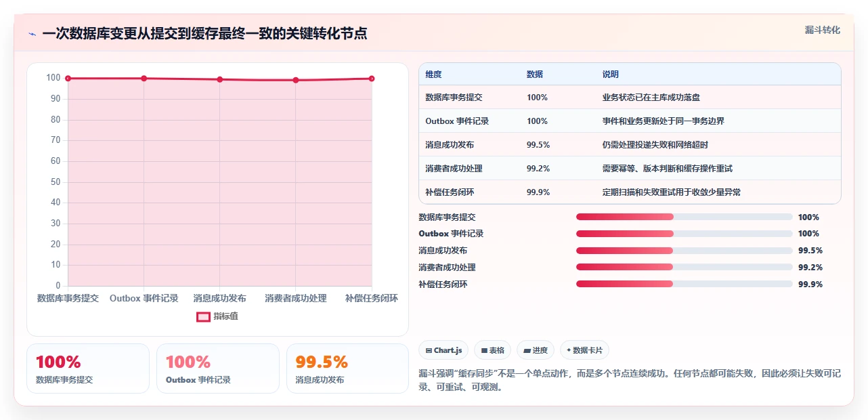This screenshot has width=868, height=420.
Task: Click the chart point for 数据库事务提交
Action: 68,79
